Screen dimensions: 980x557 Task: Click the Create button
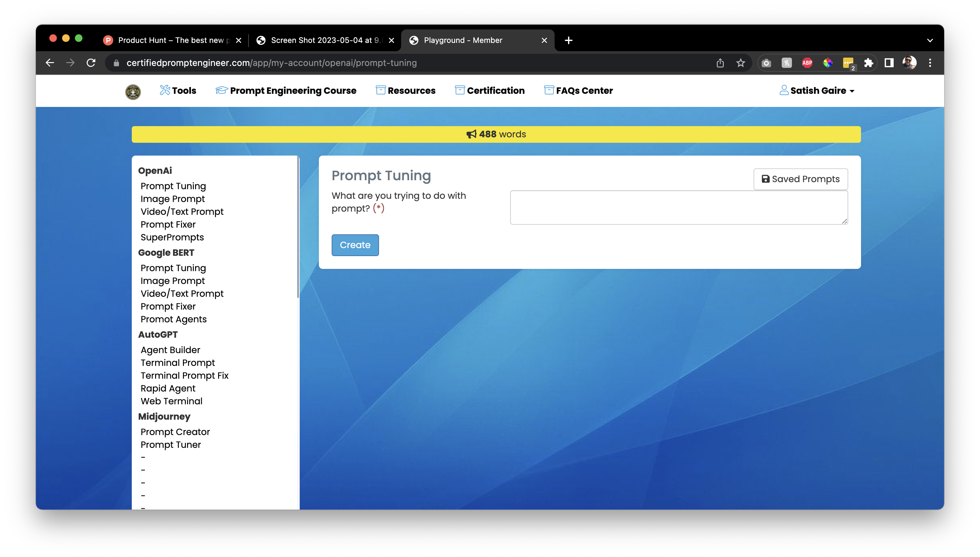[x=355, y=245]
